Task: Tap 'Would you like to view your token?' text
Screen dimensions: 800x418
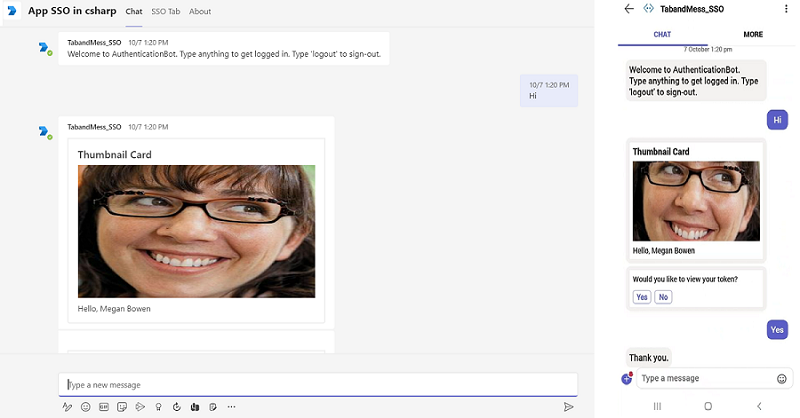Action: point(685,279)
